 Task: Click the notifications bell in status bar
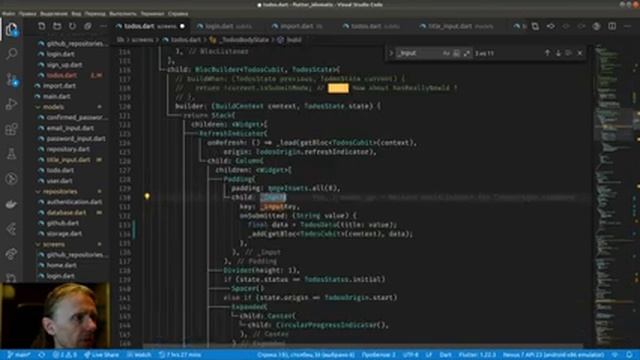tap(629, 355)
